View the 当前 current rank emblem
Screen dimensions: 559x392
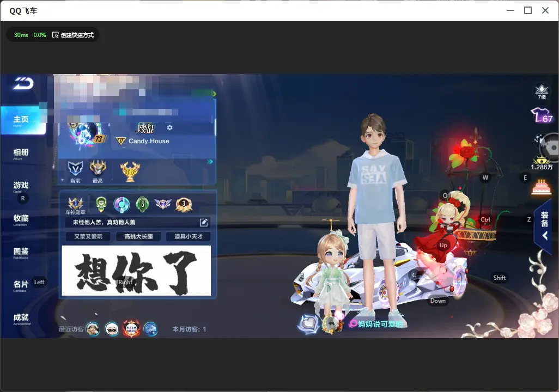coord(75,169)
